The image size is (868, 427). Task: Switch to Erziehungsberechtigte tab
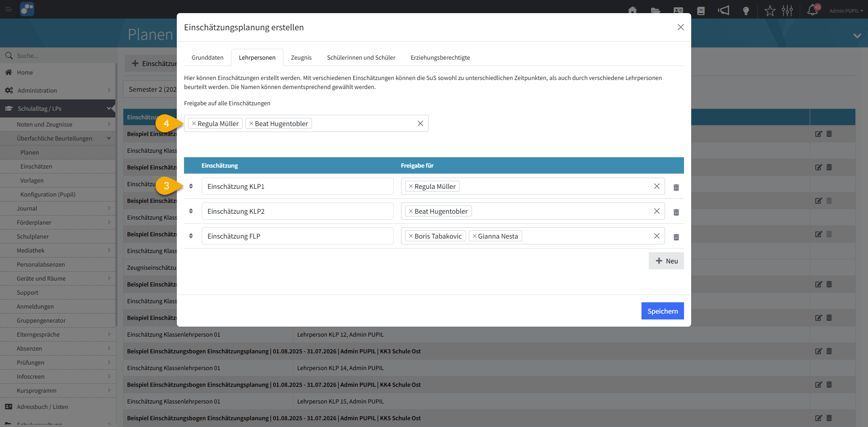point(440,57)
